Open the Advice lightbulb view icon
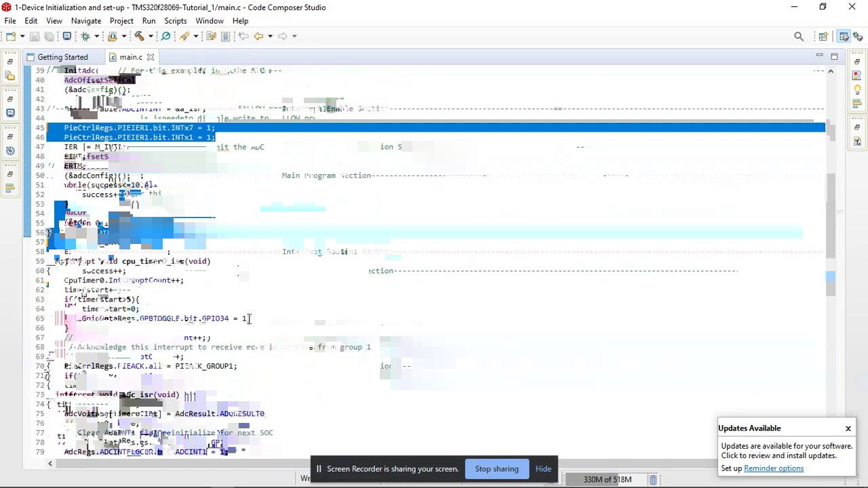Screen dimensions: 868x488 point(857,89)
